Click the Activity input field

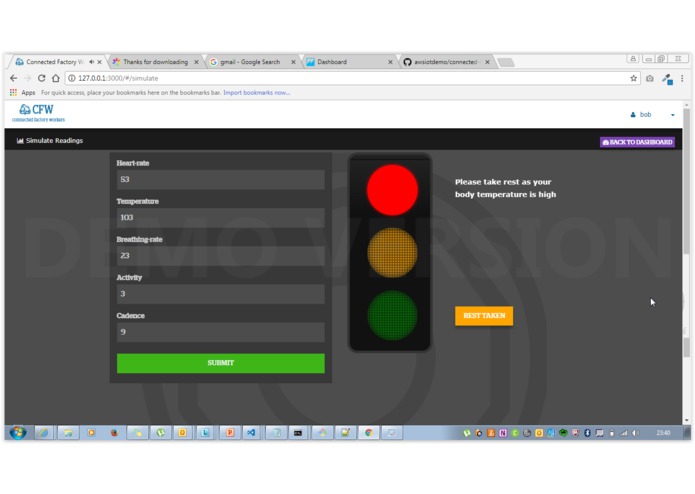click(220, 294)
